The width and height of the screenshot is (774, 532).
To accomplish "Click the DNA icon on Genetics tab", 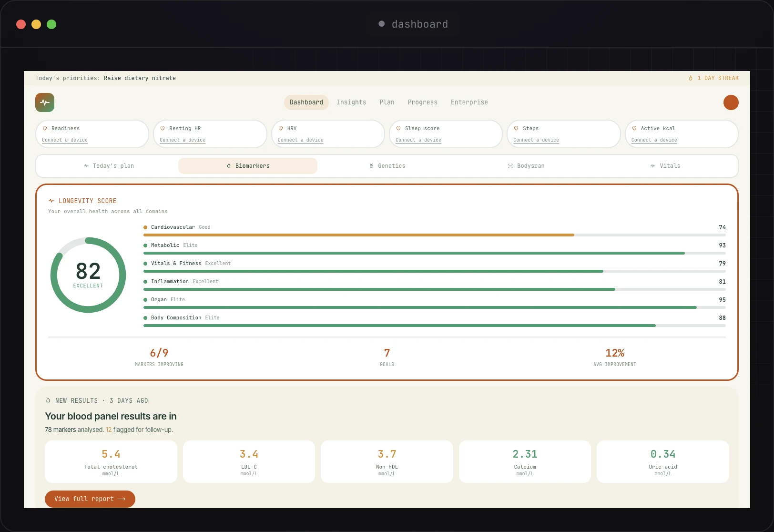I will tap(371, 166).
